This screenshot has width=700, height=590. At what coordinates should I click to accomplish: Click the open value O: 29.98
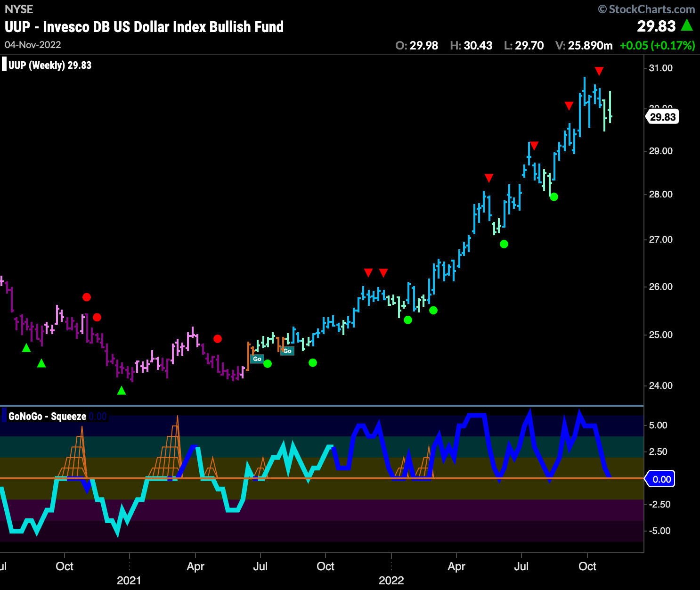point(417,46)
